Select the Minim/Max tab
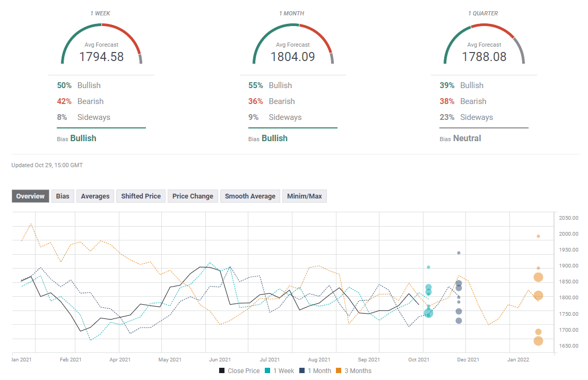The height and width of the screenshot is (380, 588). tap(305, 196)
